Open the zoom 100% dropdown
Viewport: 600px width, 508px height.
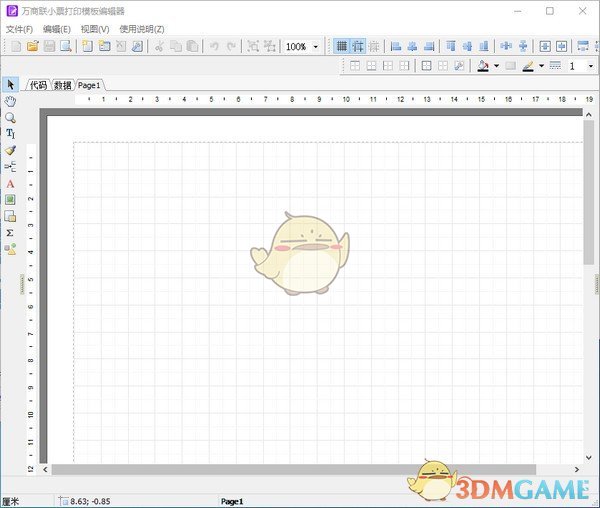coord(316,47)
